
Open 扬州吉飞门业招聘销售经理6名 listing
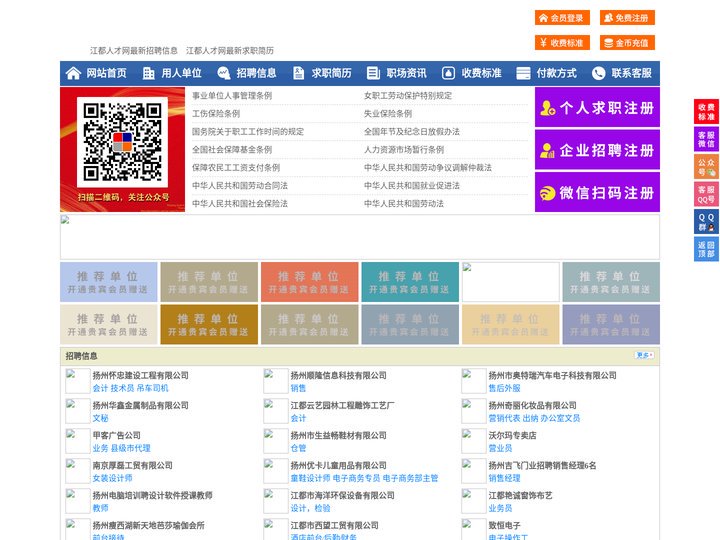click(x=542, y=465)
